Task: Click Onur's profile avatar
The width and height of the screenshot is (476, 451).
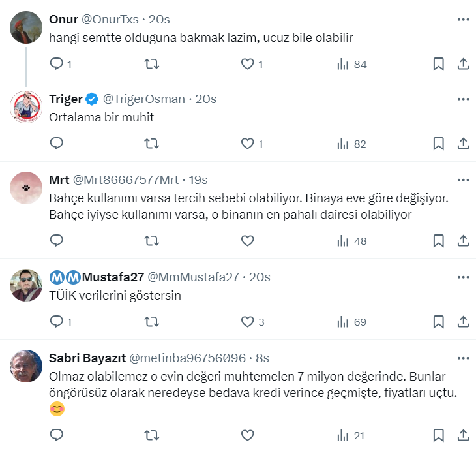Action: (x=26, y=26)
